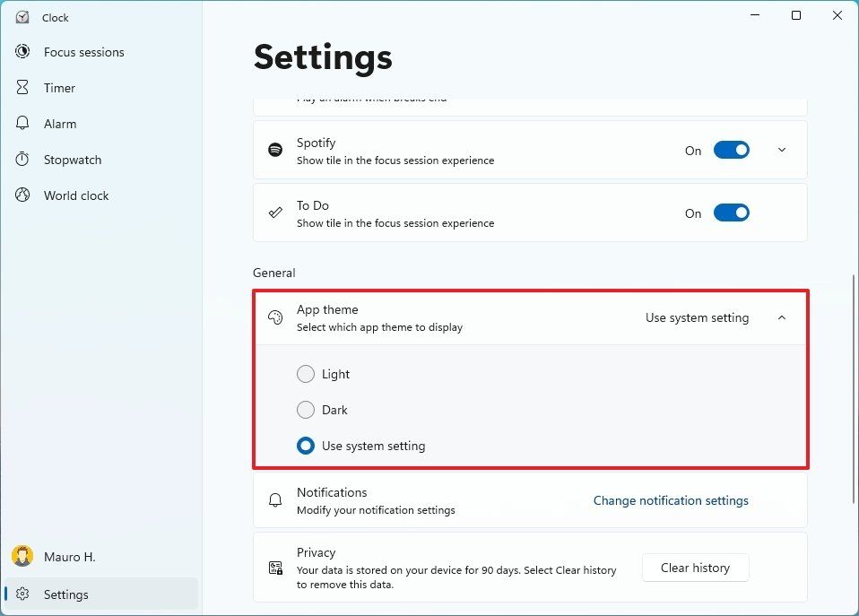Open Change notification settings link
The width and height of the screenshot is (859, 616).
671,500
